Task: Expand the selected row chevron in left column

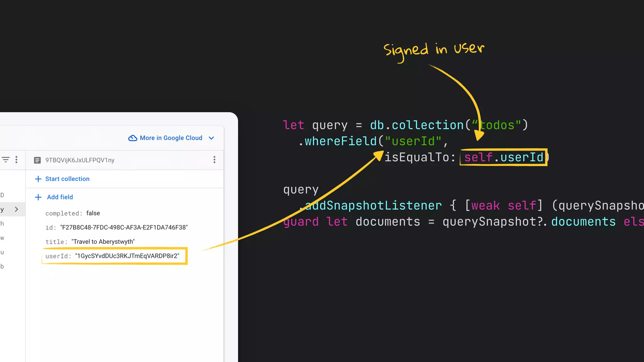Action: click(17, 209)
